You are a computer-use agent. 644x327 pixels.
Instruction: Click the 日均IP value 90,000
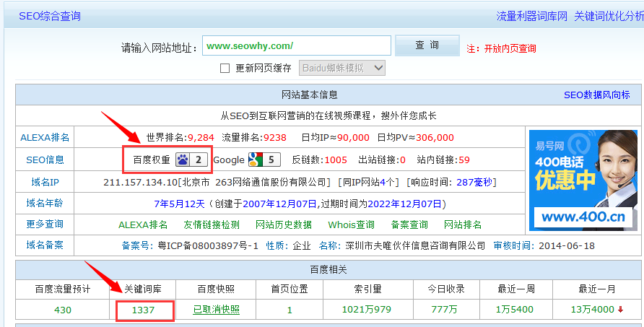click(353, 138)
